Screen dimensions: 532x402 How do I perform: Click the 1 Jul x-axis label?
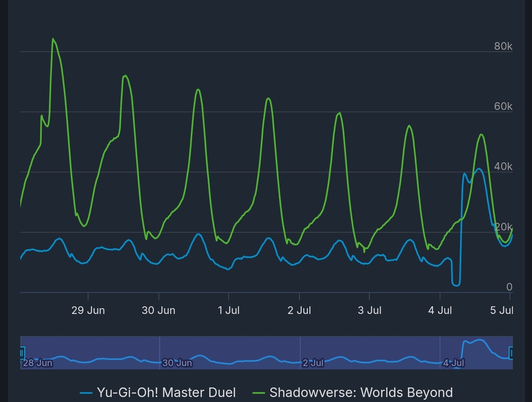(229, 310)
